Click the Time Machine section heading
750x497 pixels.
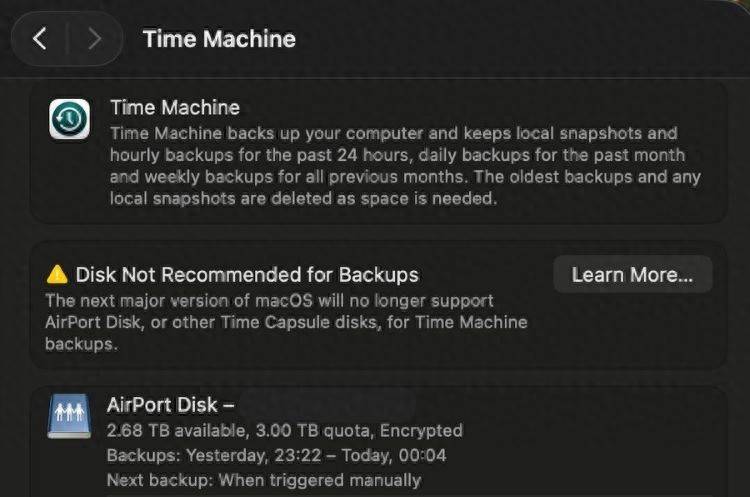(175, 108)
